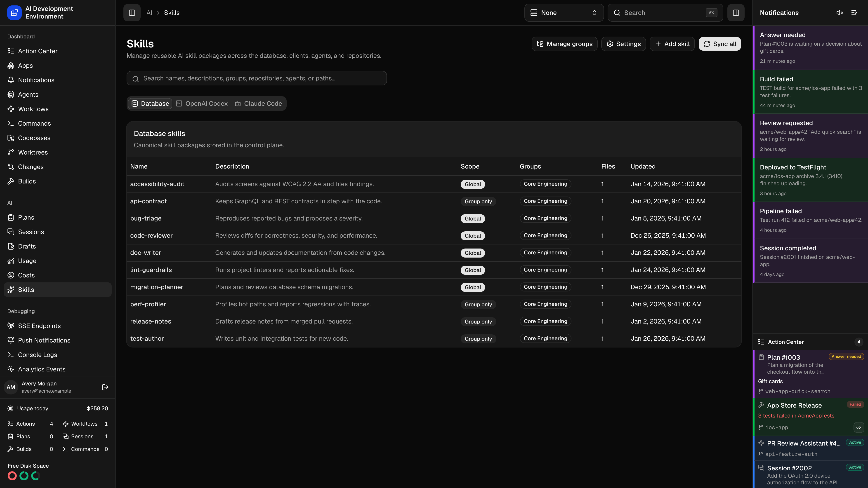
Task: Click Group only badge for api-contract
Action: (x=478, y=201)
